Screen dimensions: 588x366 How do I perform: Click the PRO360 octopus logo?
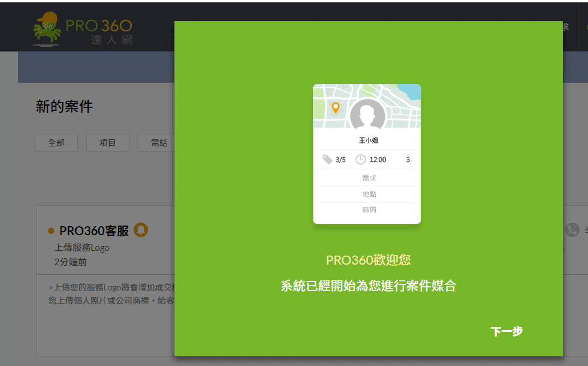click(47, 29)
